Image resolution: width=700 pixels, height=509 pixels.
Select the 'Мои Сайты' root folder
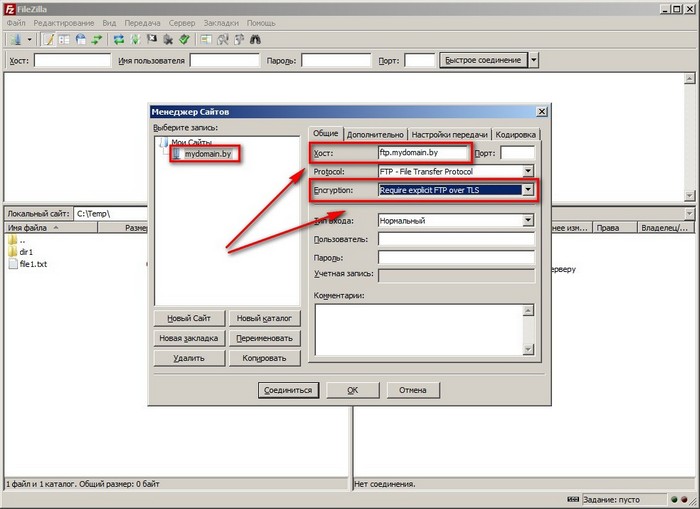tap(192, 142)
